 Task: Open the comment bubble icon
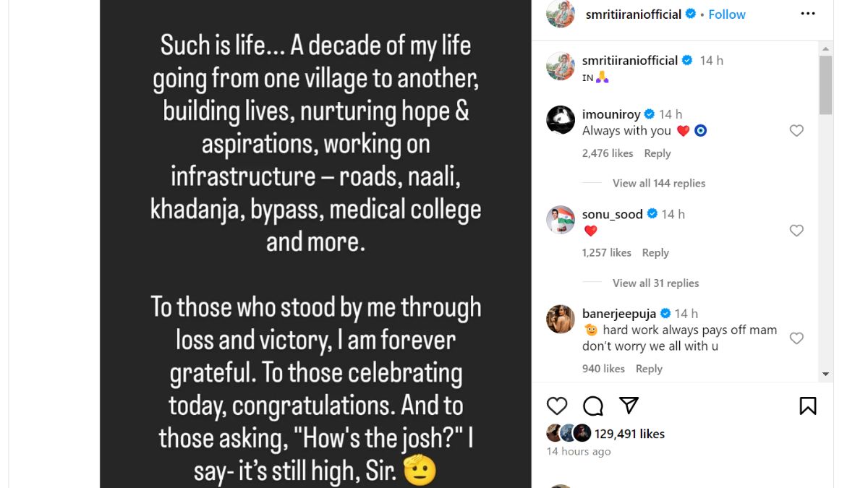[593, 406]
